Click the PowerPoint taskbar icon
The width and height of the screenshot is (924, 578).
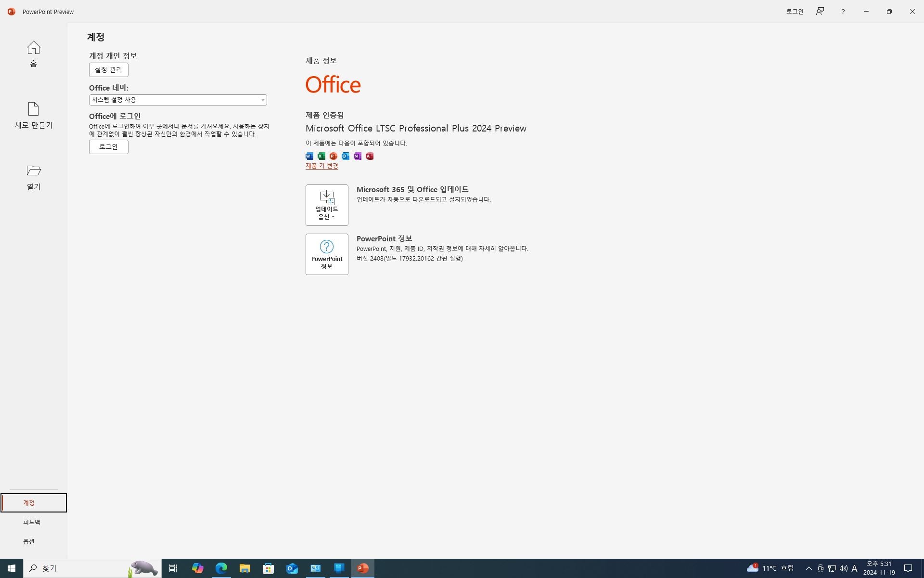pyautogui.click(x=363, y=568)
